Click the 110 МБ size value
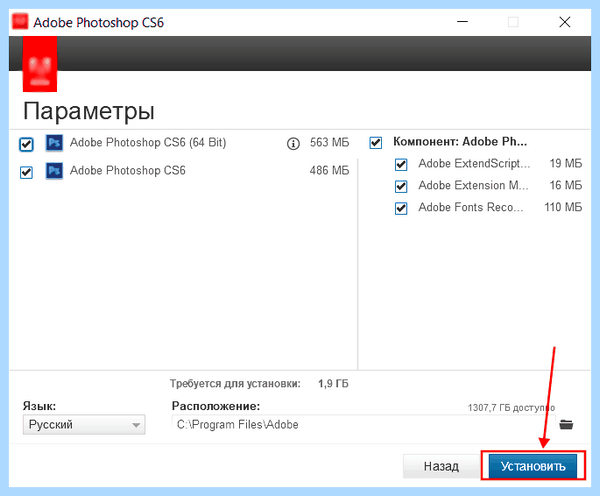This screenshot has height=496, width=600. (563, 207)
